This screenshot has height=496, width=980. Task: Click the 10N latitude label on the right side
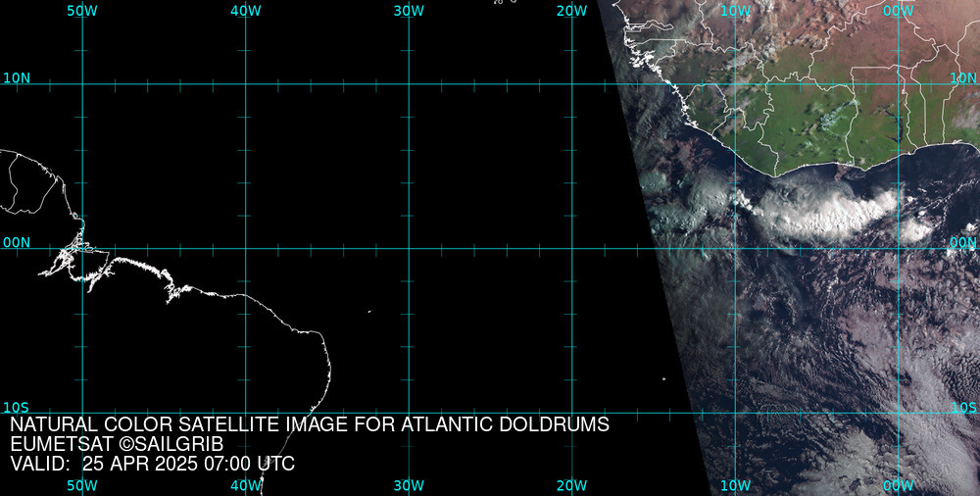point(963,78)
